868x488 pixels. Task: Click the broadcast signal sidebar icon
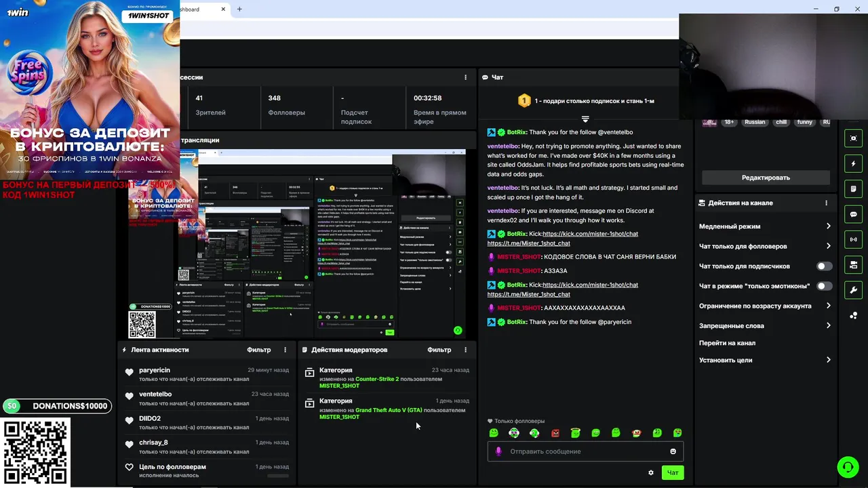pyautogui.click(x=854, y=239)
